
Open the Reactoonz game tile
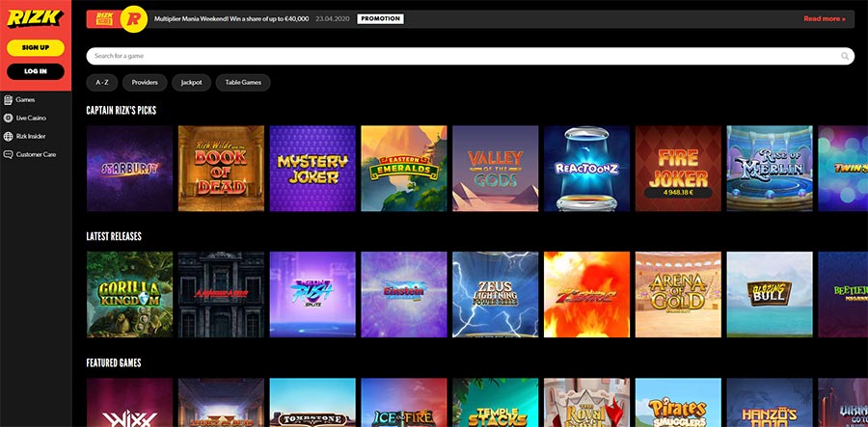pos(586,168)
